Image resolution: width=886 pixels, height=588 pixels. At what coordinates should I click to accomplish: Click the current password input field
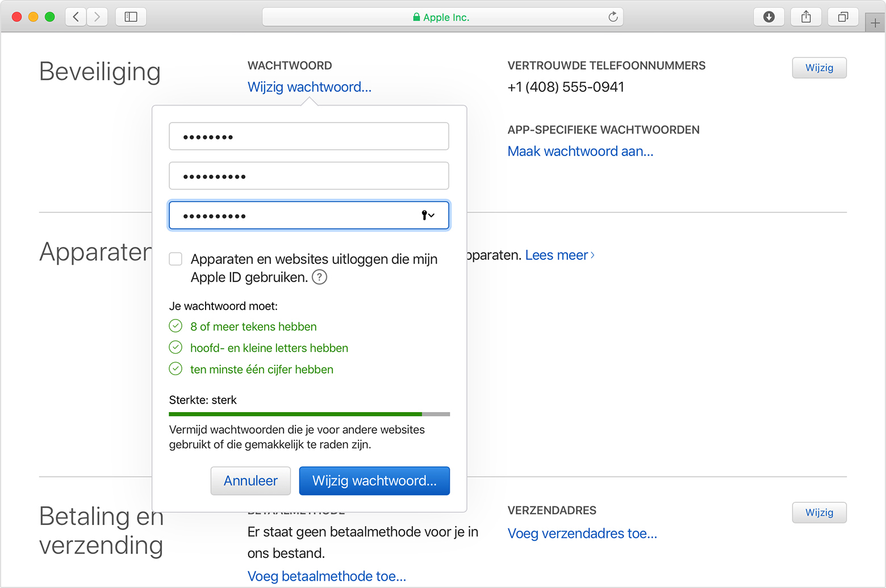tap(309, 137)
